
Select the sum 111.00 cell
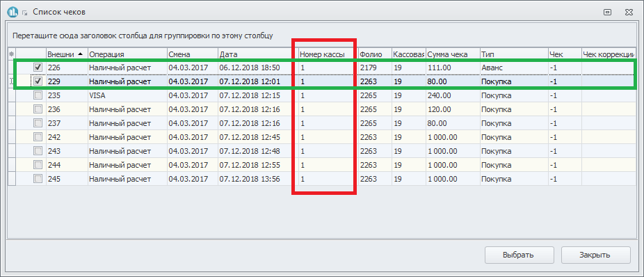[453, 68]
